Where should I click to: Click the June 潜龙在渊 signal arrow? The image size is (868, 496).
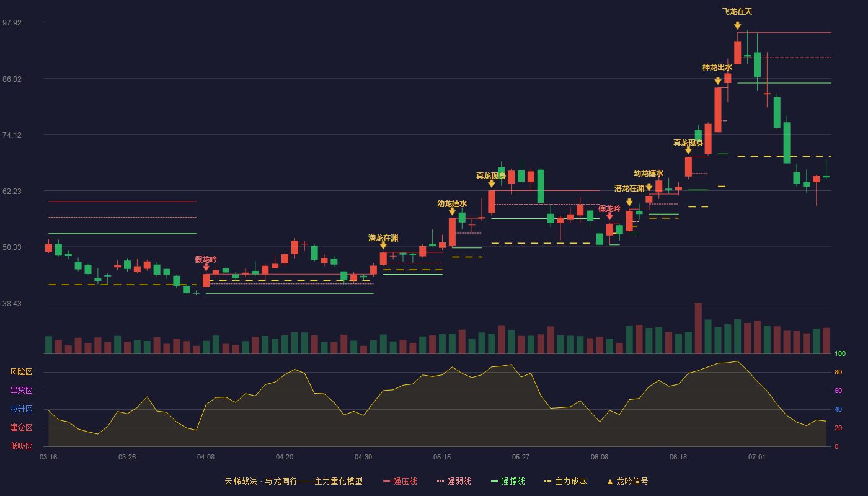(x=629, y=202)
